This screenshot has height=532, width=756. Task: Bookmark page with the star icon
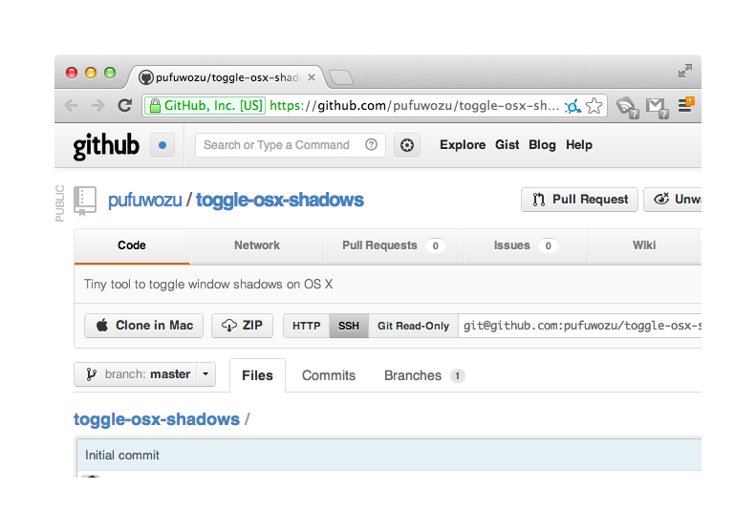click(594, 105)
